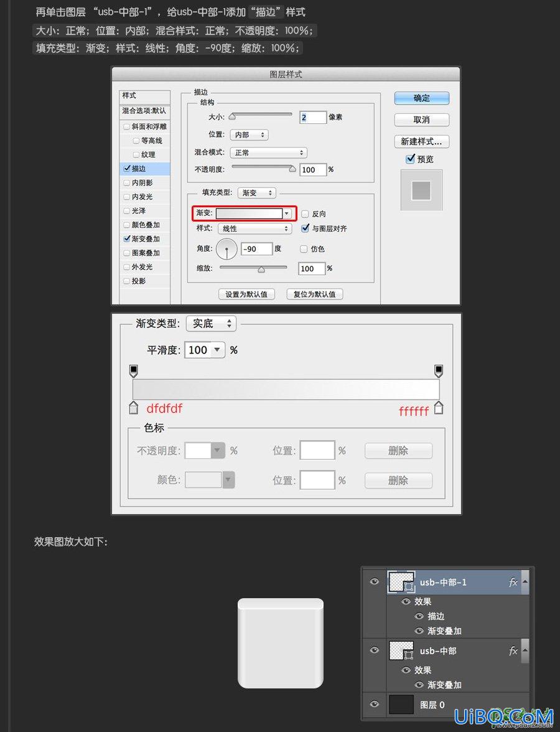The image size is (560, 732).
Task: Enable 内阴影 checkbox
Action: click(126, 182)
